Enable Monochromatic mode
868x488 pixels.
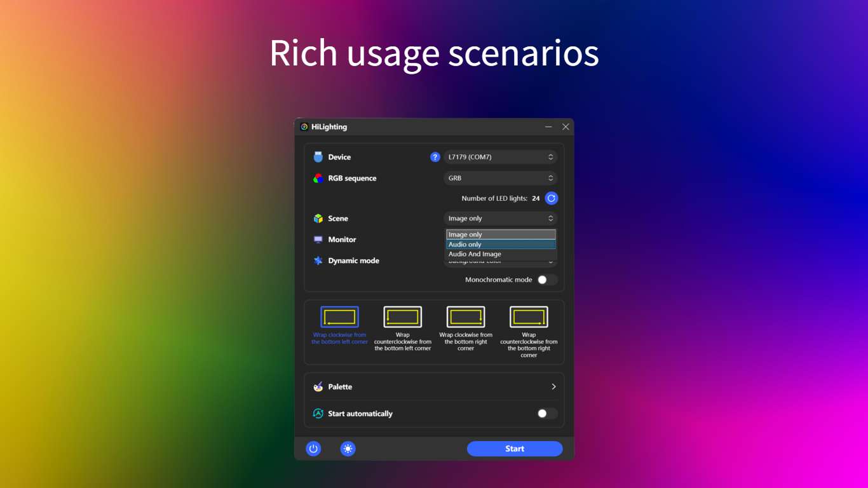[x=546, y=280]
